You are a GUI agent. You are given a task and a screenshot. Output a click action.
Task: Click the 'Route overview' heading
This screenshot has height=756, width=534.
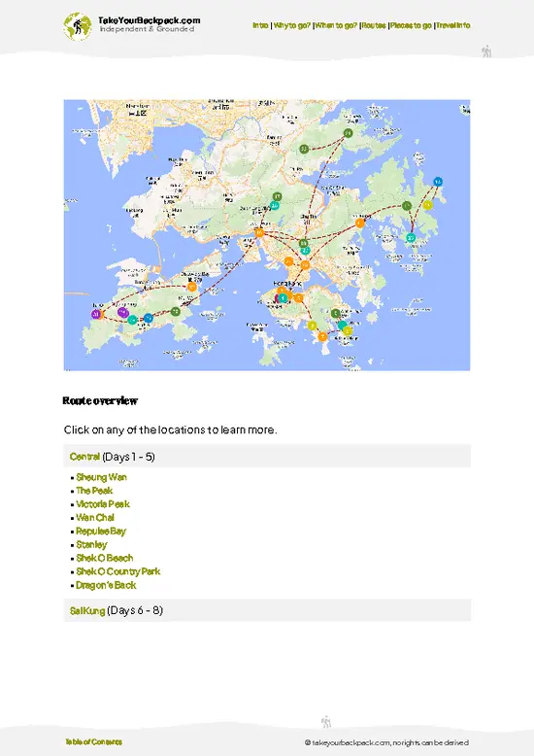(100, 401)
